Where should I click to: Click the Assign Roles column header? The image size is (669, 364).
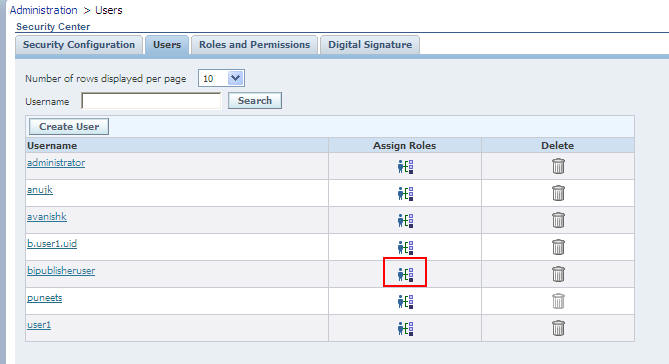404,146
